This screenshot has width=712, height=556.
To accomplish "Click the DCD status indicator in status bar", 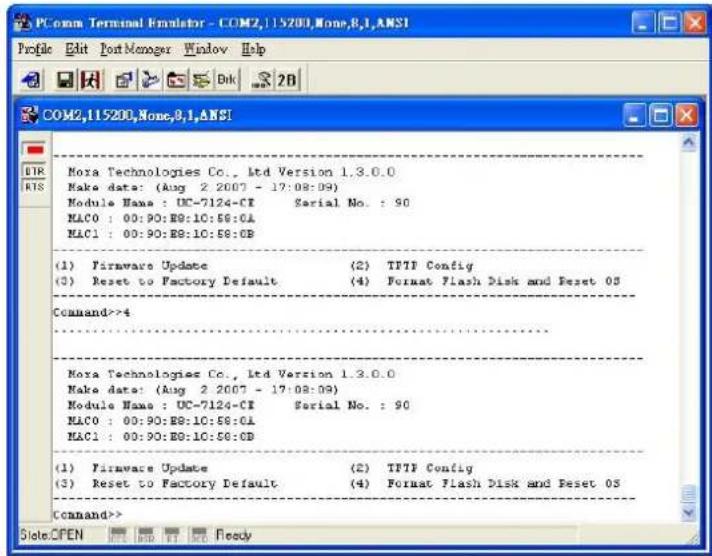I will pyautogui.click(x=199, y=535).
